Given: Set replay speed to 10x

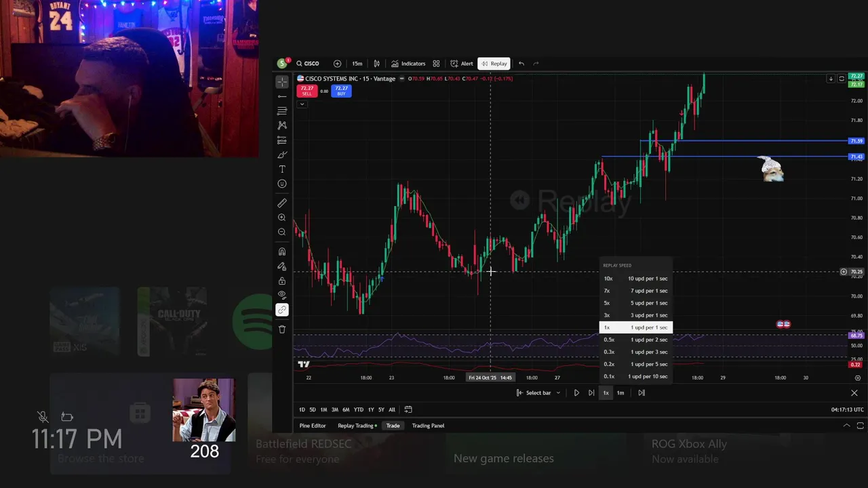Looking at the screenshot, I should point(635,279).
